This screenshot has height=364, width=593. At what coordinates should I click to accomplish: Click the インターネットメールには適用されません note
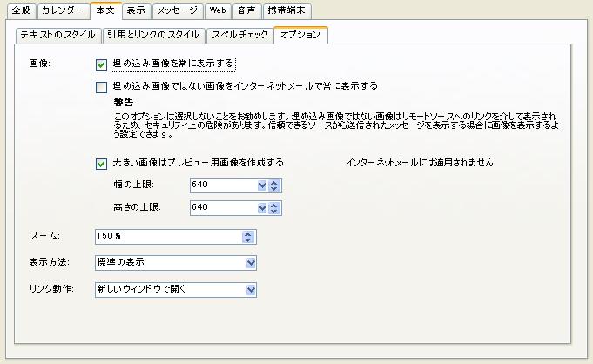[x=420, y=163]
